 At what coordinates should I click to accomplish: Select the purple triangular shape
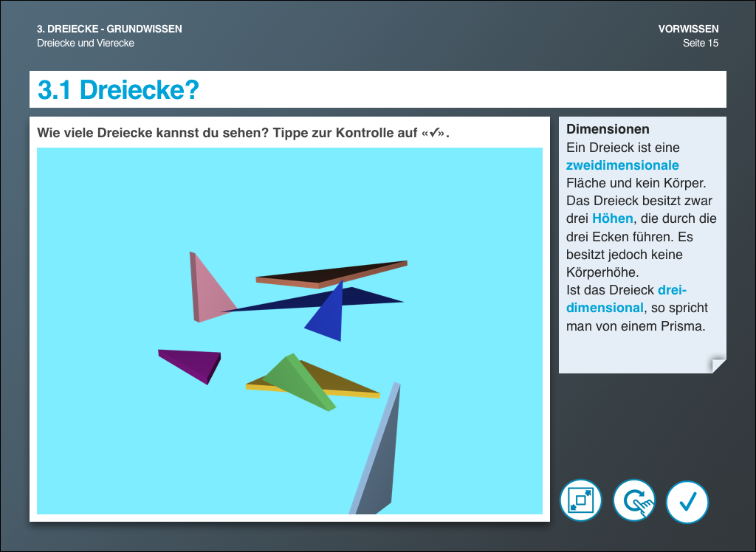point(194,362)
